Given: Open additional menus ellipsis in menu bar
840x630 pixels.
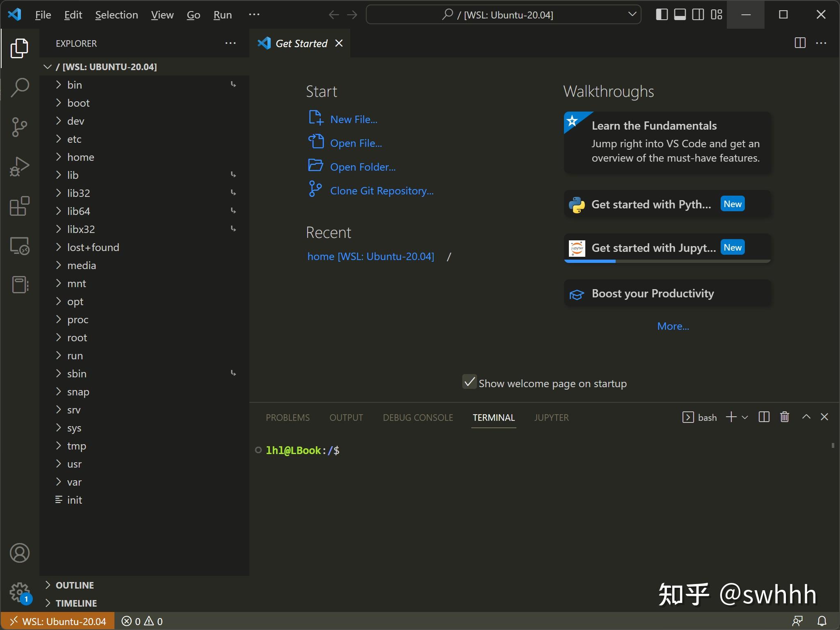Looking at the screenshot, I should 254,14.
